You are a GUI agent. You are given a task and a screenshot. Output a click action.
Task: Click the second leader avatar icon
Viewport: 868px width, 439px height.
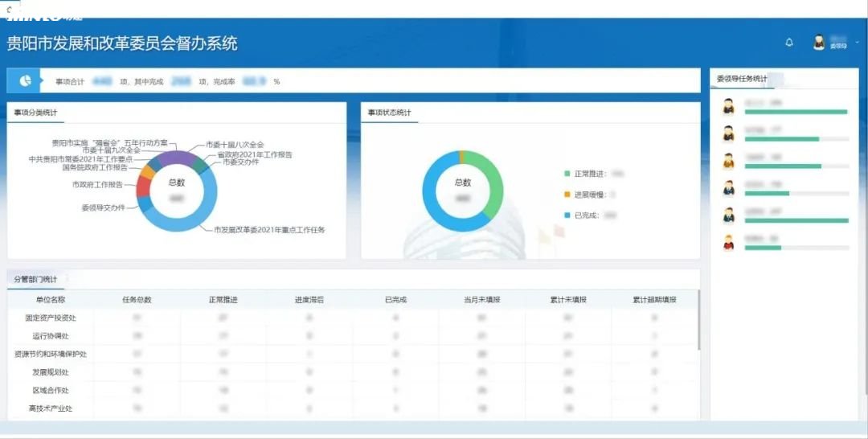(x=728, y=133)
